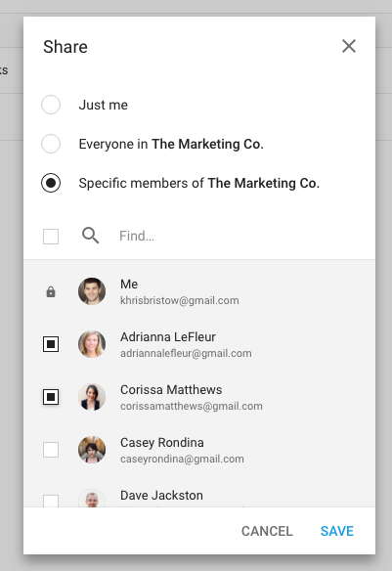
Task: Uncheck Adrianna LeFleur's checkbox
Action: tap(51, 344)
